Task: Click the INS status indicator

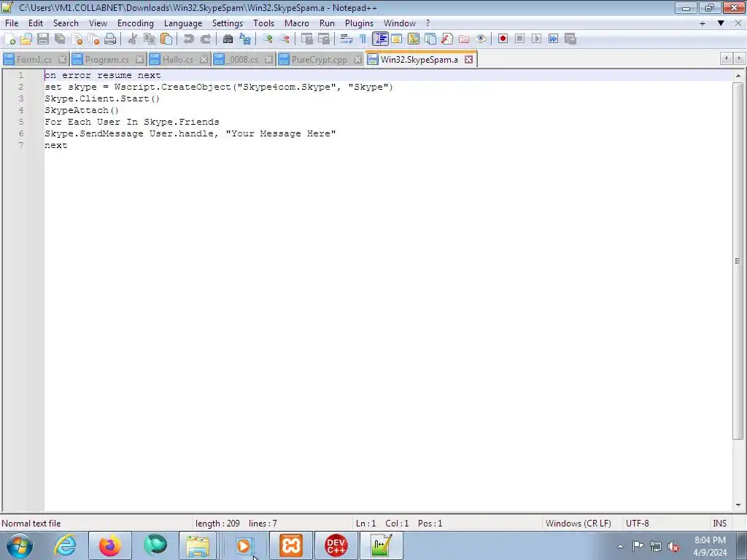Action: pyautogui.click(x=719, y=524)
